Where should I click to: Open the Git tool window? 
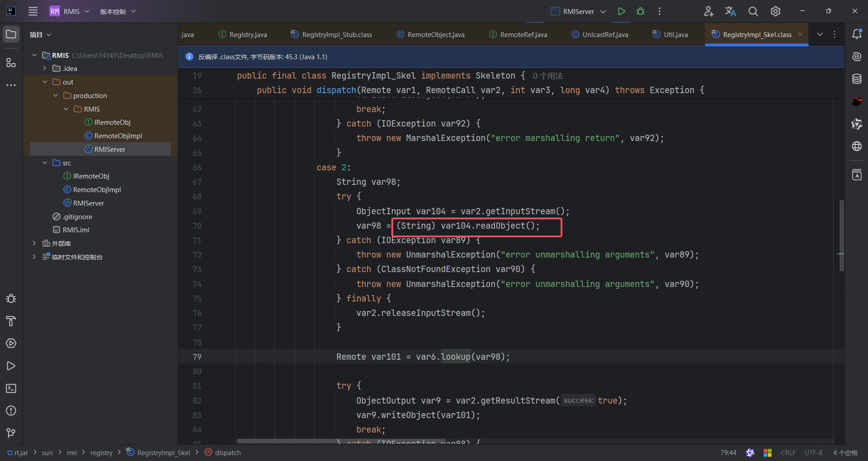click(11, 433)
